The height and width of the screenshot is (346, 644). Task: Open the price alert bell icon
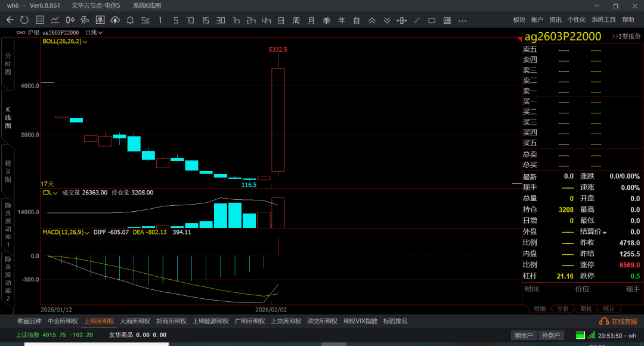click(130, 20)
